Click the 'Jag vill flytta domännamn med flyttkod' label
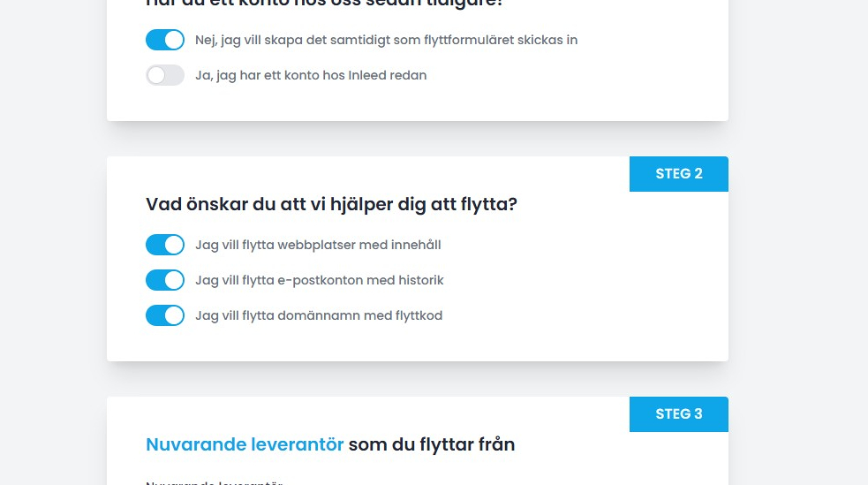 [x=319, y=315]
